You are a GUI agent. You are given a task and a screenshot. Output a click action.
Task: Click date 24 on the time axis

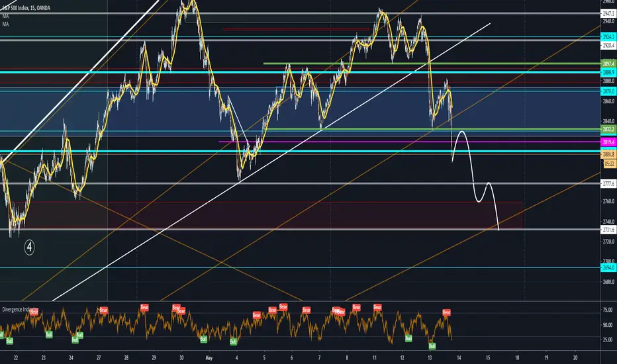pyautogui.click(x=71, y=357)
